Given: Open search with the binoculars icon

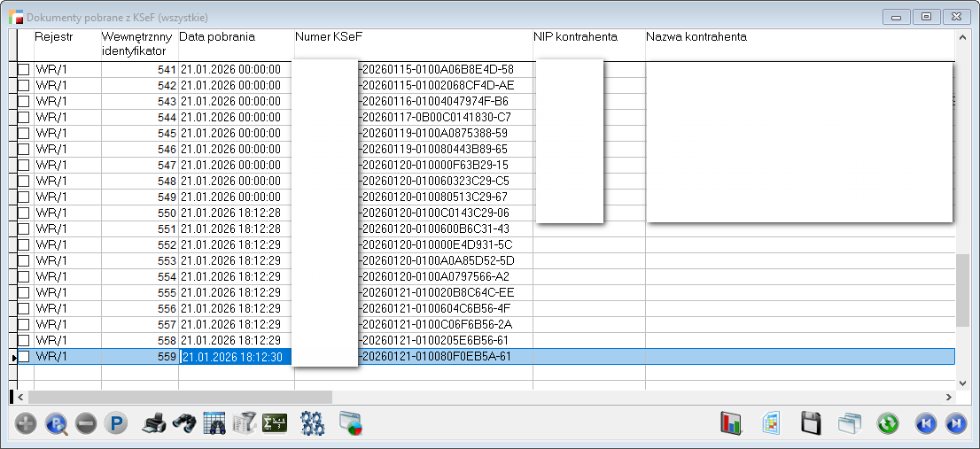Looking at the screenshot, I should (183, 423).
